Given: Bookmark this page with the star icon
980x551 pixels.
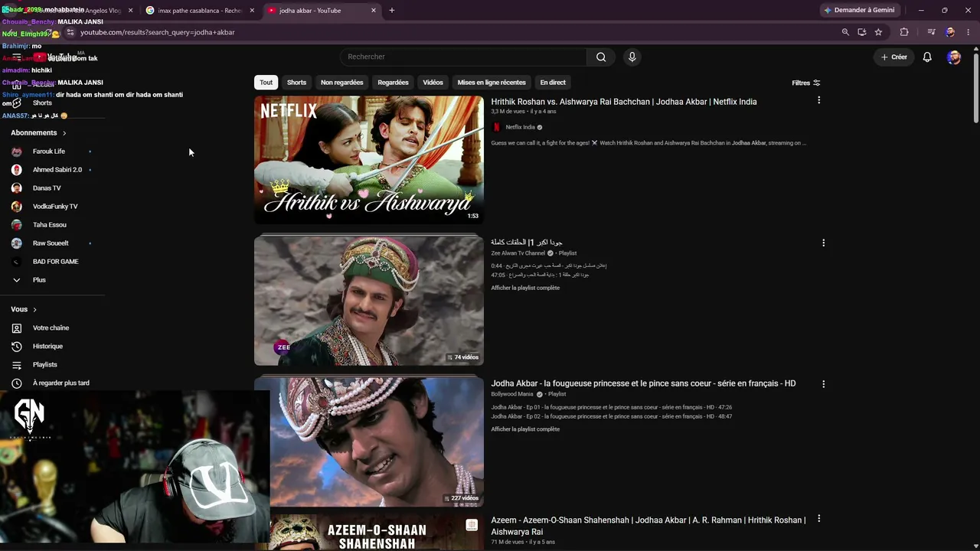Looking at the screenshot, I should 878,32.
